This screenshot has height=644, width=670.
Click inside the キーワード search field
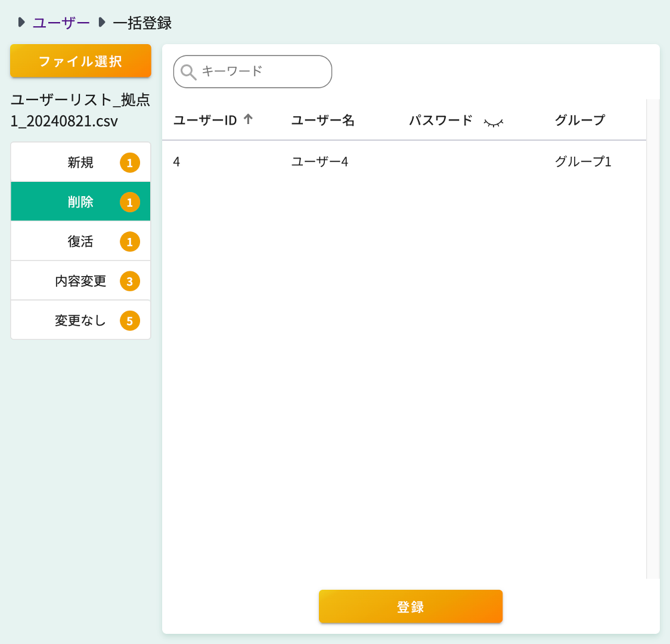256,72
